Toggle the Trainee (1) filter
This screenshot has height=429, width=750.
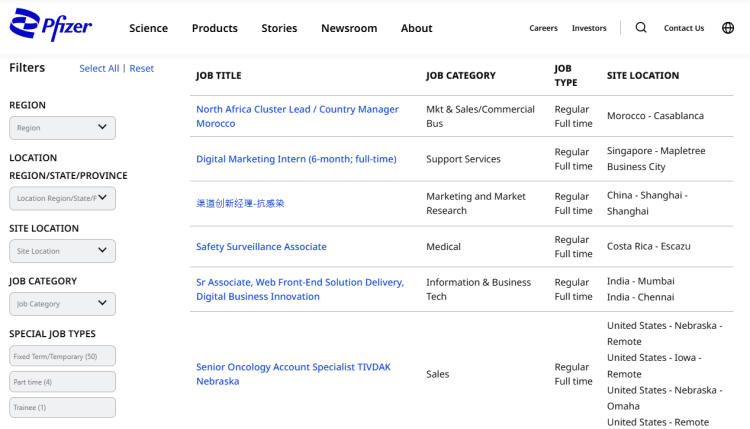point(62,407)
